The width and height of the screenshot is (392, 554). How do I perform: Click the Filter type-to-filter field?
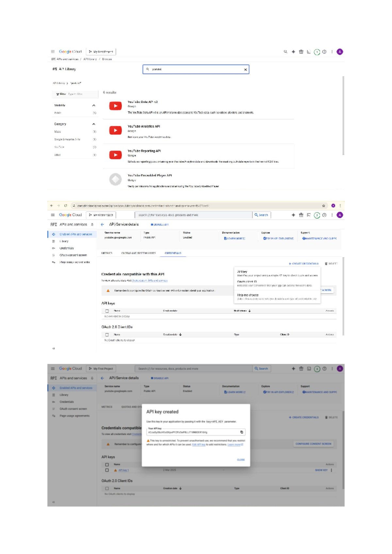pyautogui.click(x=75, y=94)
